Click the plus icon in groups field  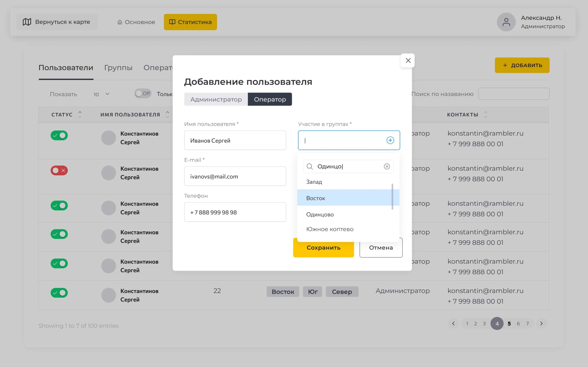click(x=390, y=140)
